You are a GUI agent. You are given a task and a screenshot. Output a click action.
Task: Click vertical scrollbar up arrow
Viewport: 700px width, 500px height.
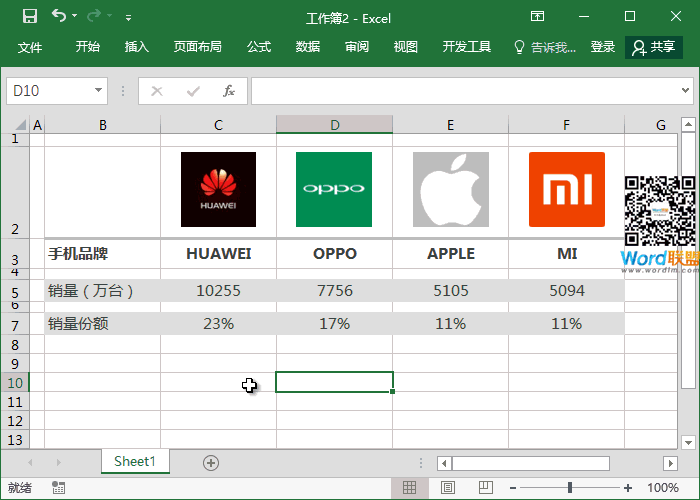688,124
